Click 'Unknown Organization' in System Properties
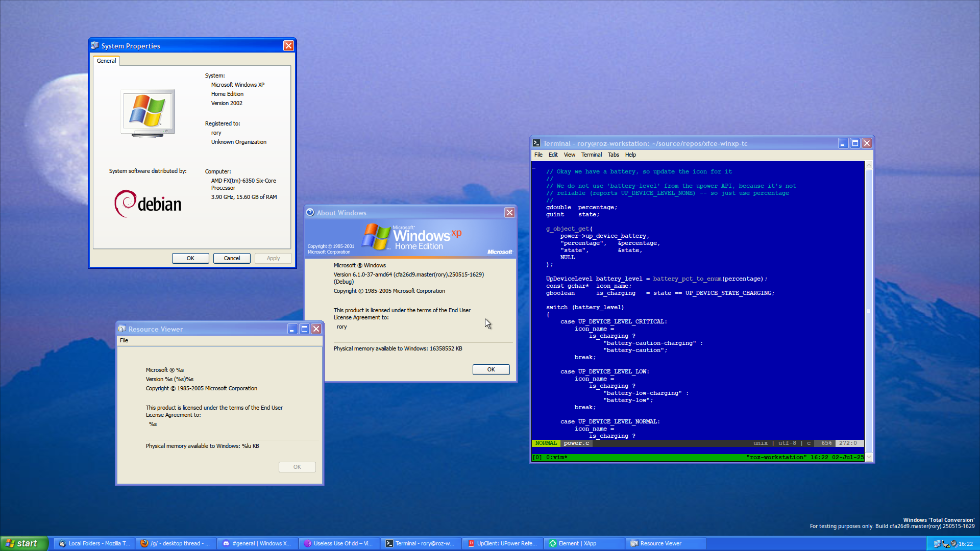The image size is (980, 551). pos(239,142)
